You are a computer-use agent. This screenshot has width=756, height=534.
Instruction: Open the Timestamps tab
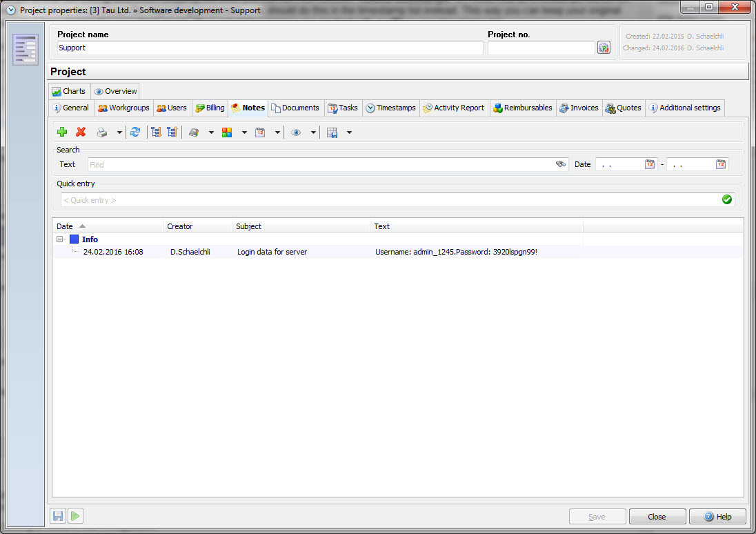point(391,108)
